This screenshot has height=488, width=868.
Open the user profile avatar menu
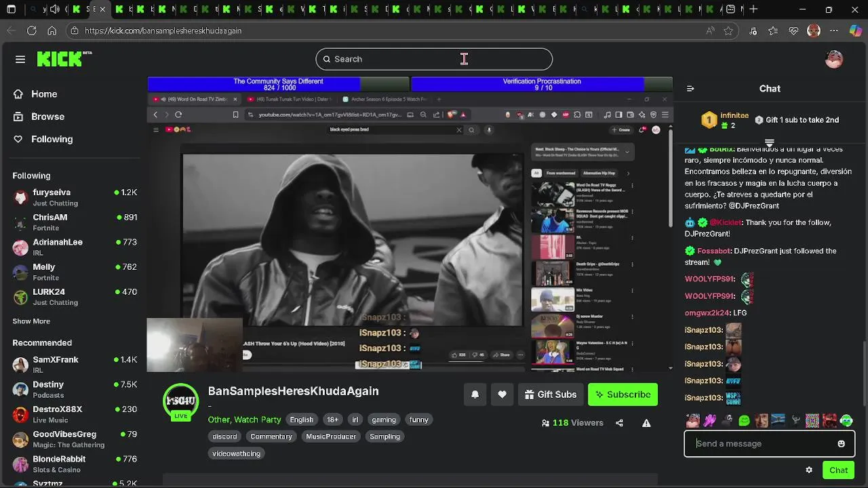(833, 59)
